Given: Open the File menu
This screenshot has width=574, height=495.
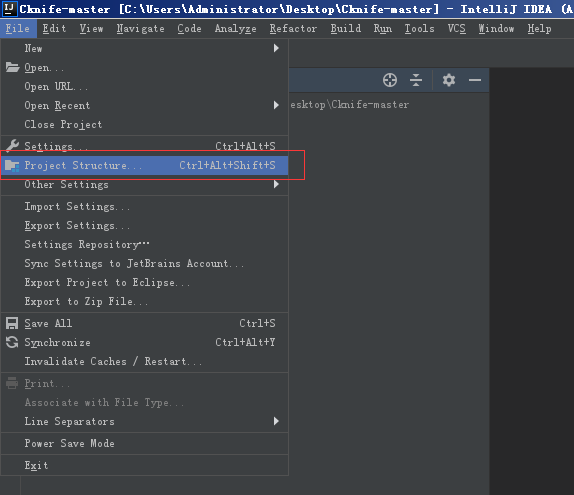Looking at the screenshot, I should point(18,29).
